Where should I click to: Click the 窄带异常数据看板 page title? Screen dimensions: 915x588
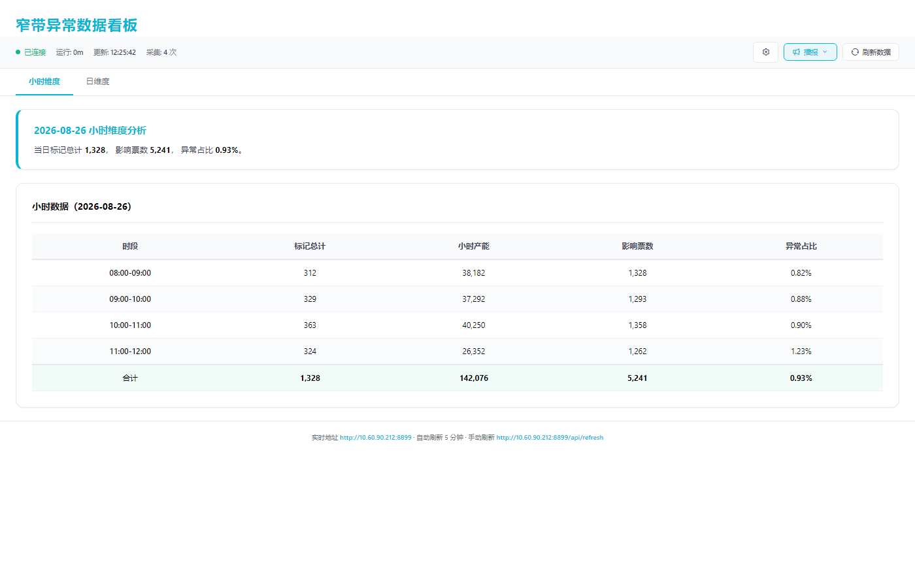(x=76, y=25)
